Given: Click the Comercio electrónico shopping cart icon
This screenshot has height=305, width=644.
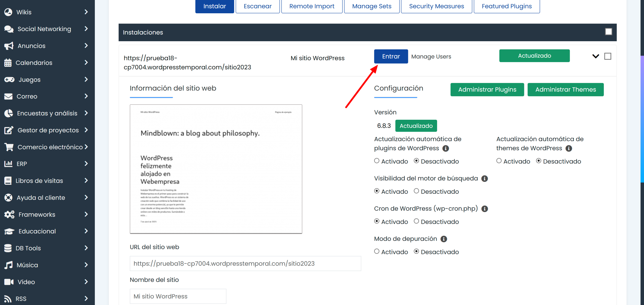Looking at the screenshot, I should pyautogui.click(x=9, y=147).
